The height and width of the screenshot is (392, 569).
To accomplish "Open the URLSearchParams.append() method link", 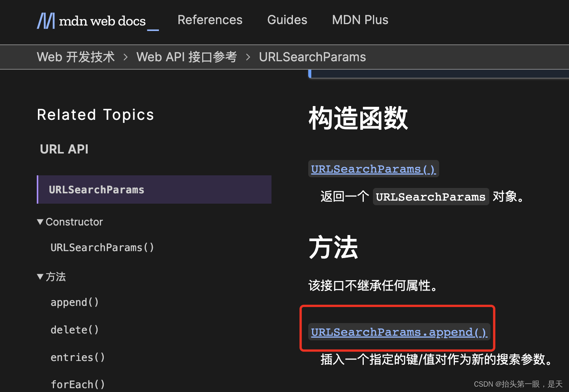I will [x=399, y=332].
